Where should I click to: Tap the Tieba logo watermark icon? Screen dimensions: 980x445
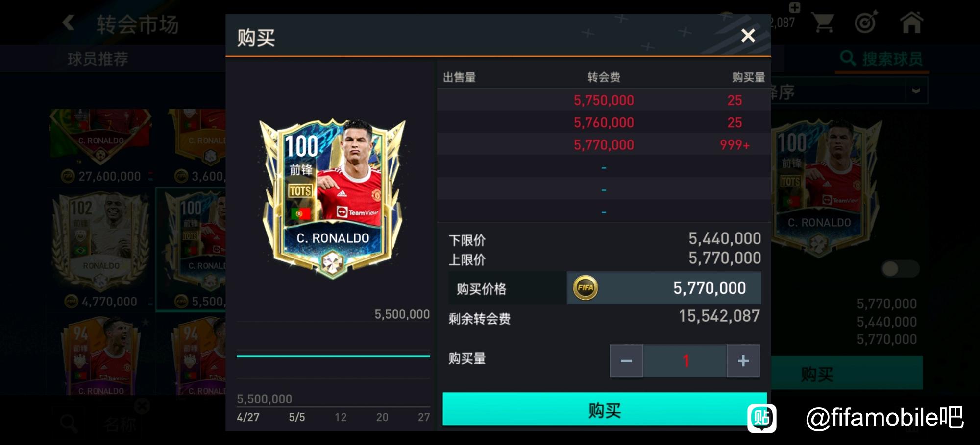(x=761, y=418)
